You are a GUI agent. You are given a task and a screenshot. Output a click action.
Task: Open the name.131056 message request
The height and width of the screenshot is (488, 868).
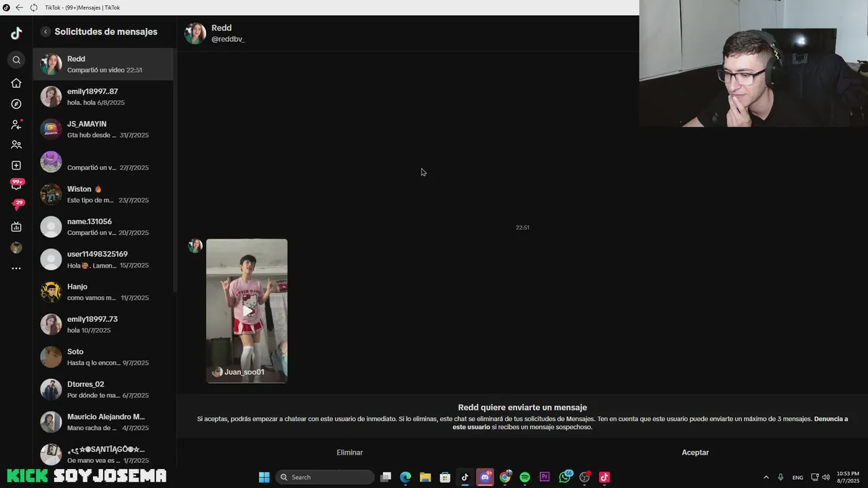(x=104, y=227)
